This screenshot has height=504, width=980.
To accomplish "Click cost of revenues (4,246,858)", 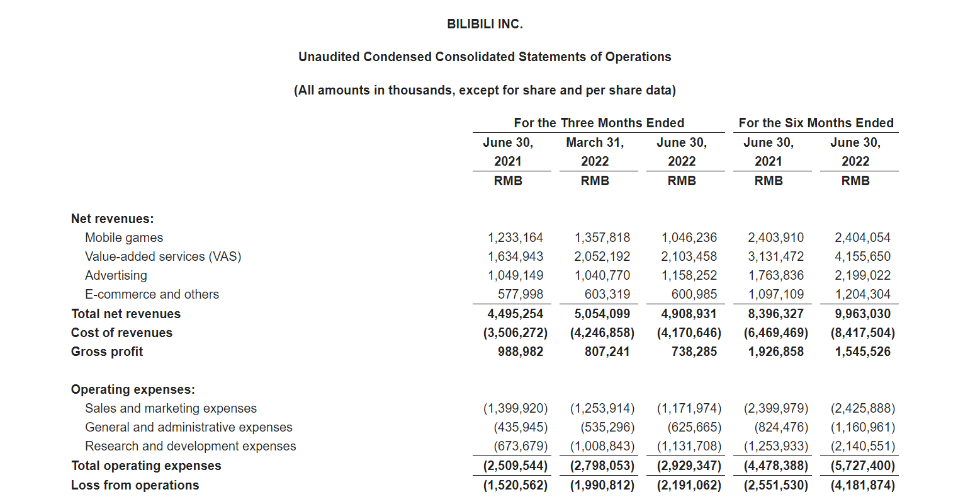I will [x=602, y=333].
